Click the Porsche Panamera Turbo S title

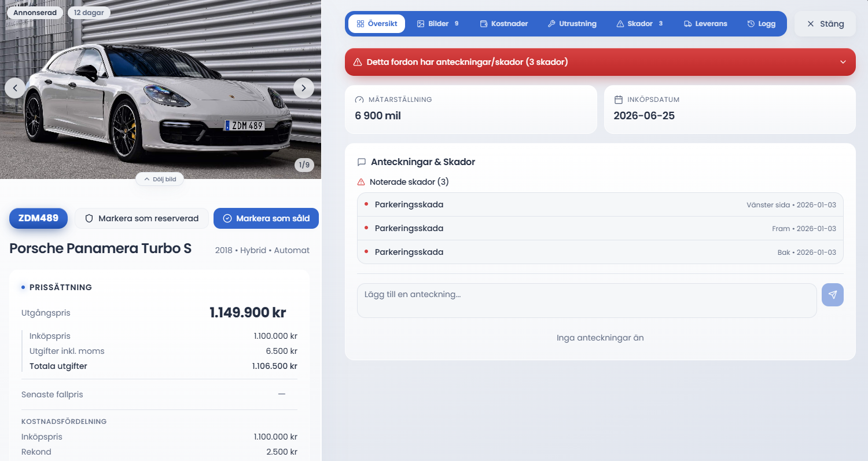pyautogui.click(x=100, y=248)
